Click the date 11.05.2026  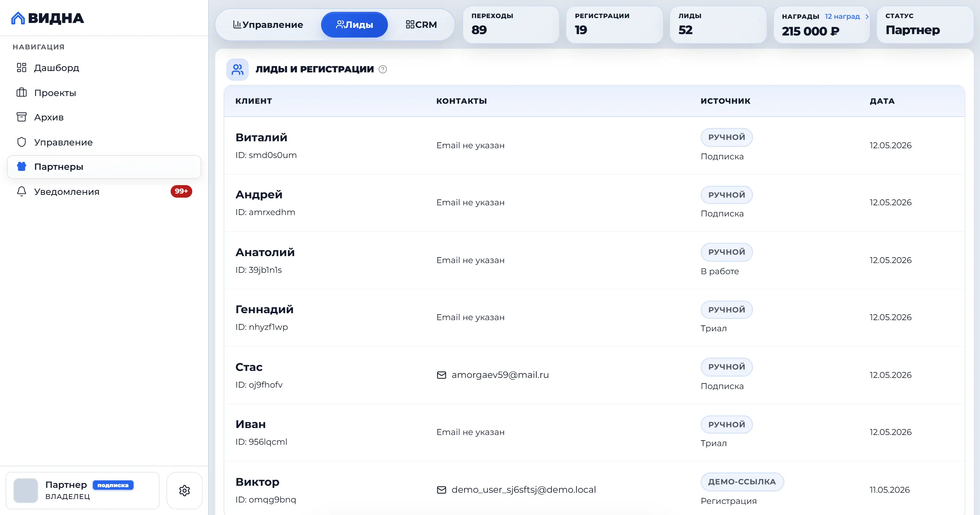(x=889, y=490)
